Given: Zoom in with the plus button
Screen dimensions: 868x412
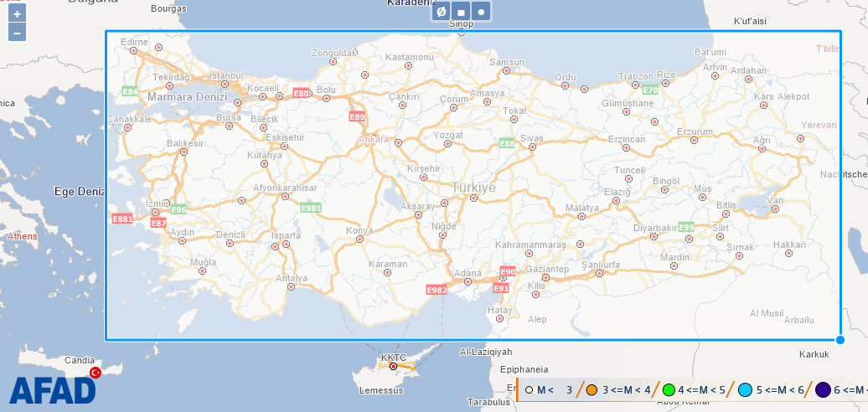Looking at the screenshot, I should 17,14.
